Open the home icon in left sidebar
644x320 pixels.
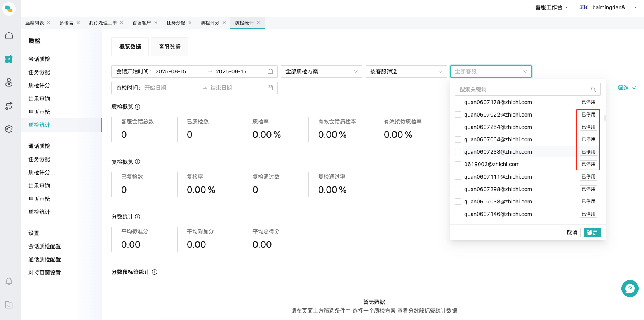[x=9, y=36]
